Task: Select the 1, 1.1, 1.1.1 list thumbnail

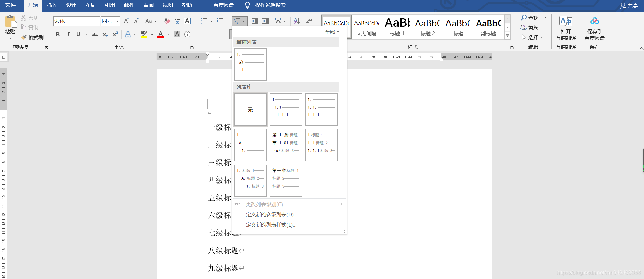Action: tap(286, 110)
